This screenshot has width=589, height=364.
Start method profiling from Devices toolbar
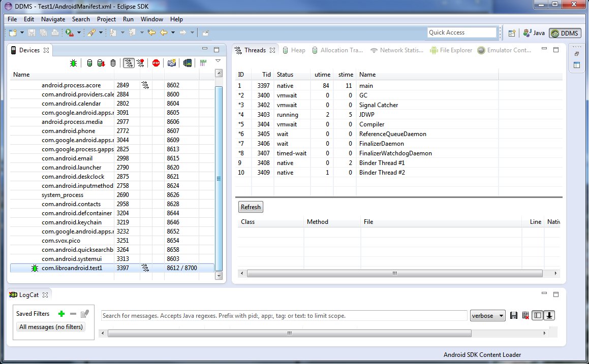(x=140, y=63)
